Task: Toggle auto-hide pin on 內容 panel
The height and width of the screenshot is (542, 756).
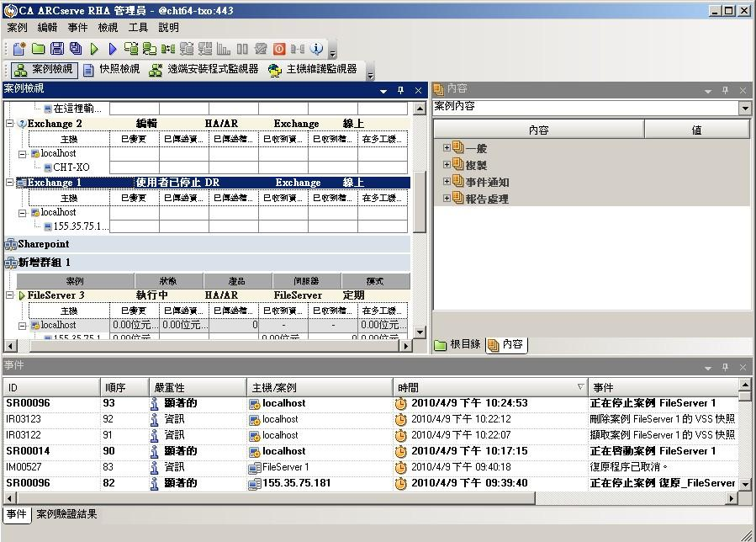Action: point(725,90)
